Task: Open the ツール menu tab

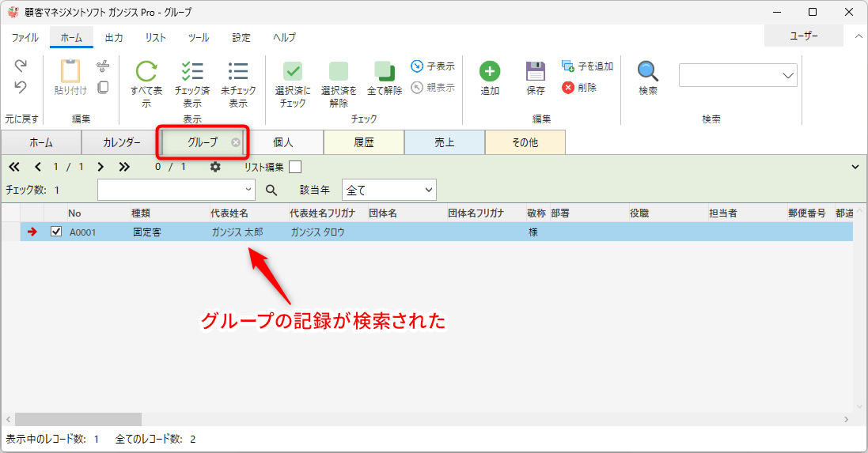Action: [x=199, y=37]
